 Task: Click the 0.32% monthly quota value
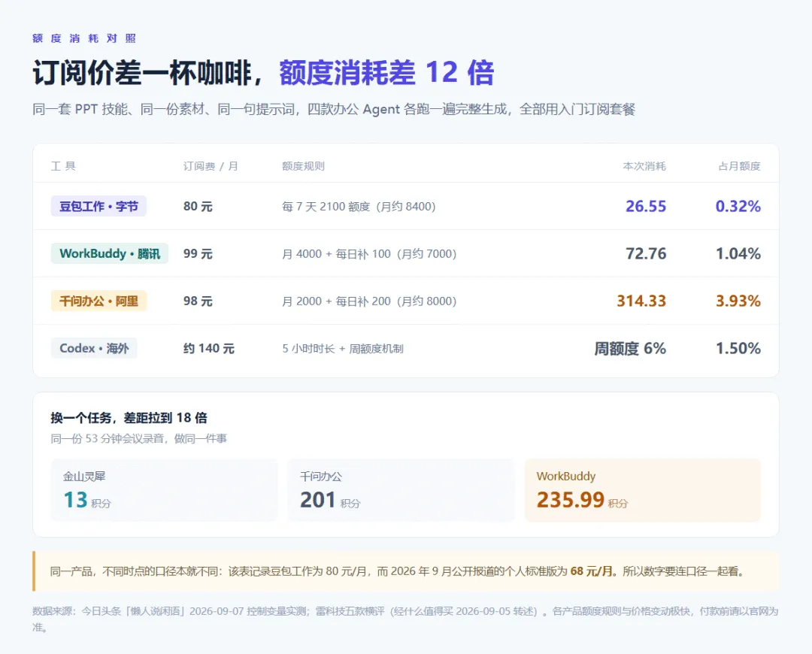(738, 206)
